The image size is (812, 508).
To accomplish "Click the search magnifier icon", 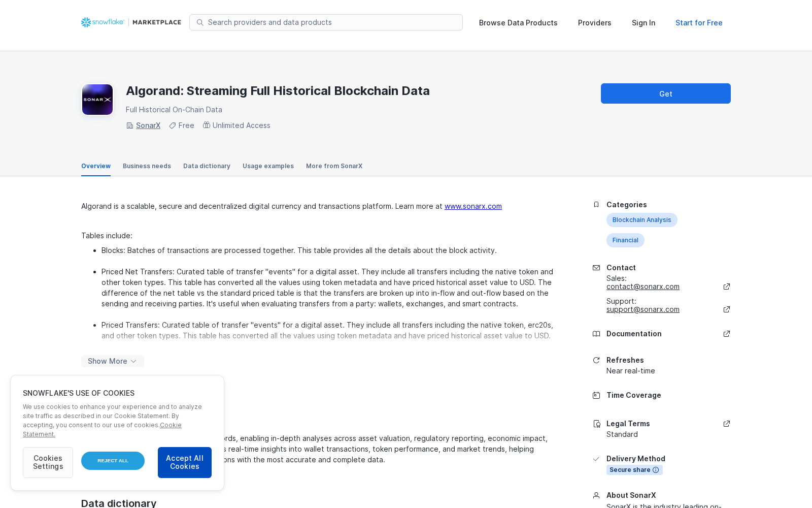I will [x=200, y=22].
